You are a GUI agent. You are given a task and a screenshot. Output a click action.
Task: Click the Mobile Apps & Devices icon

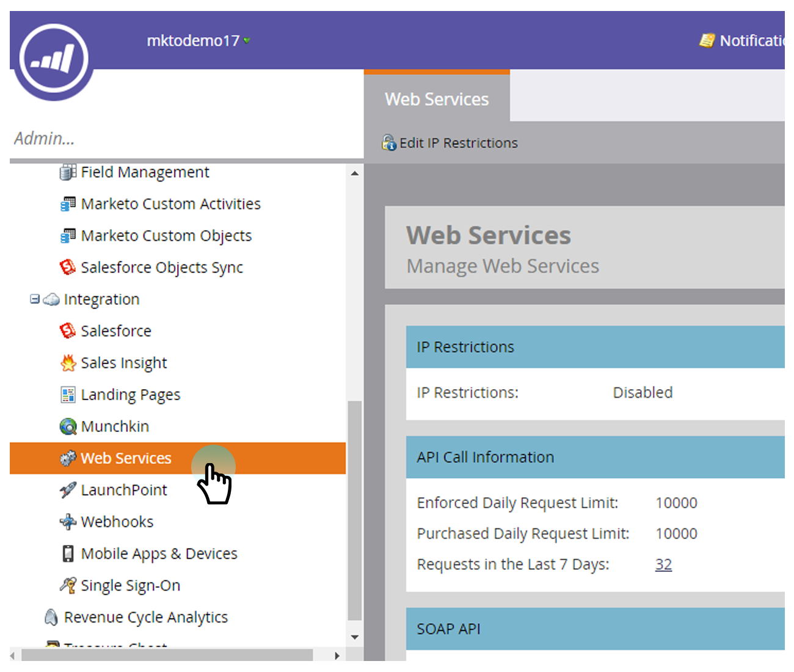(68, 553)
